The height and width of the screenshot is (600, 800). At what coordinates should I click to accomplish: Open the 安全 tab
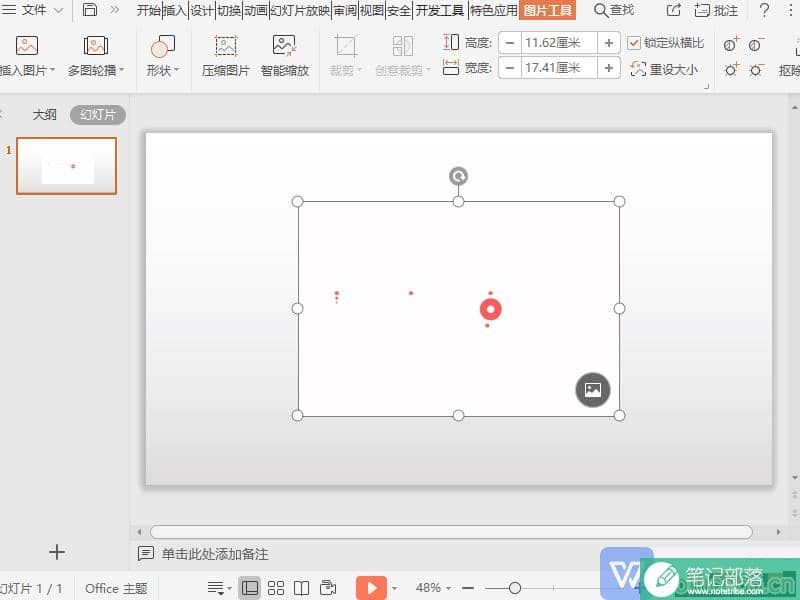(399, 10)
